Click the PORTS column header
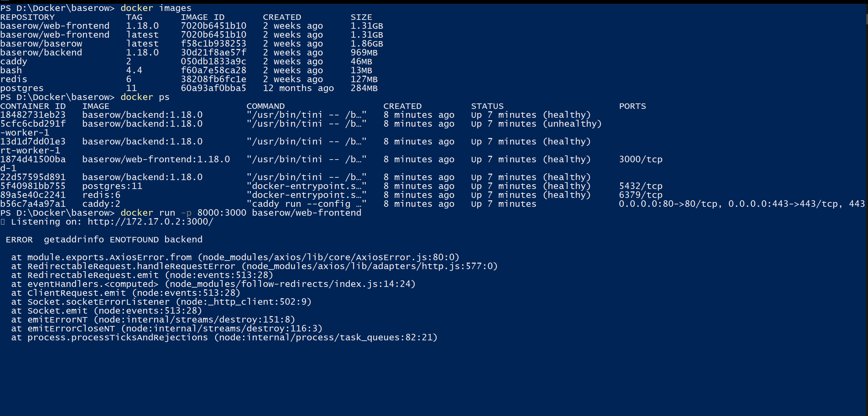 click(x=632, y=106)
